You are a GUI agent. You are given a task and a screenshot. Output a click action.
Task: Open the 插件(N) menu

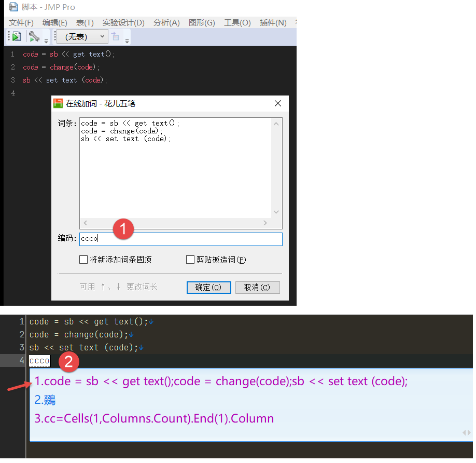coord(273,23)
